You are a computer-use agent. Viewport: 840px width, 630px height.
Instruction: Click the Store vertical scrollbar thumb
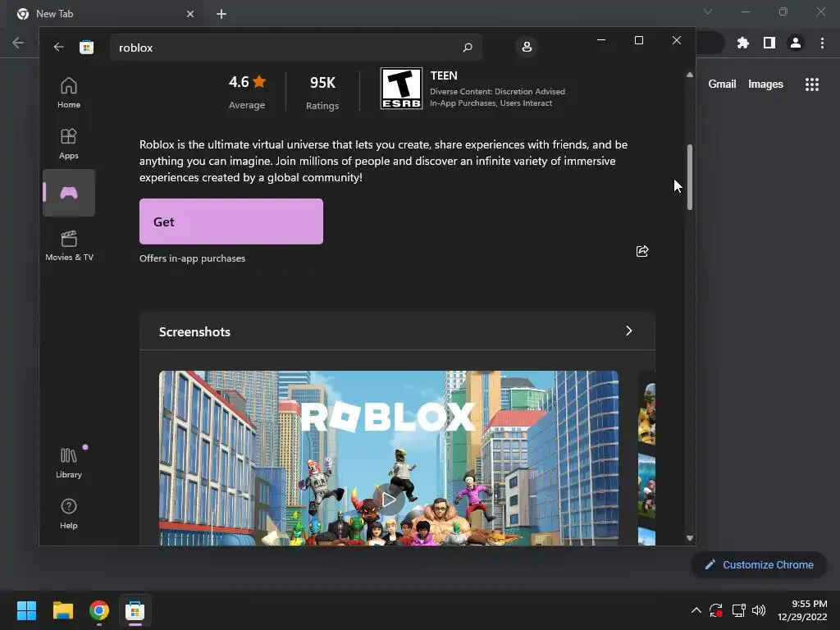689,177
